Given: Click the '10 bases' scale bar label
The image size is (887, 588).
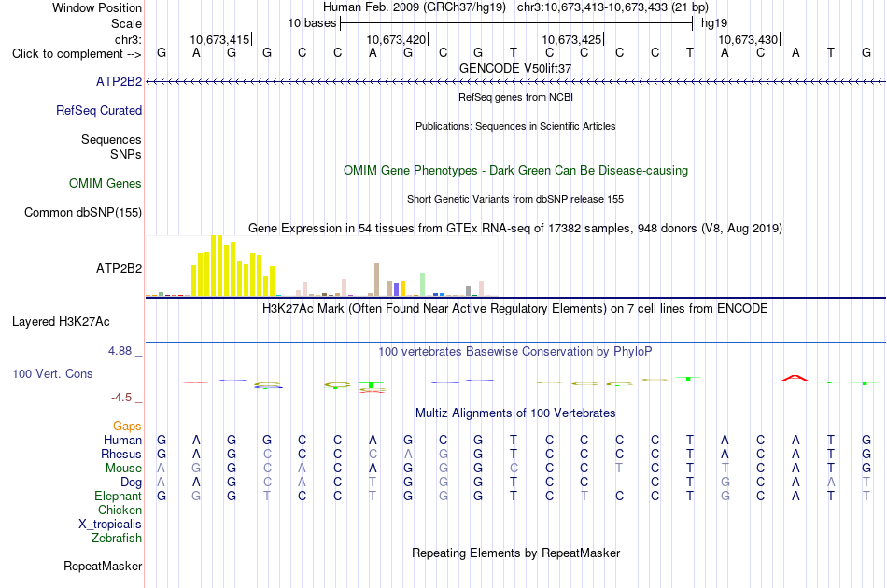Looking at the screenshot, I should point(312,23).
